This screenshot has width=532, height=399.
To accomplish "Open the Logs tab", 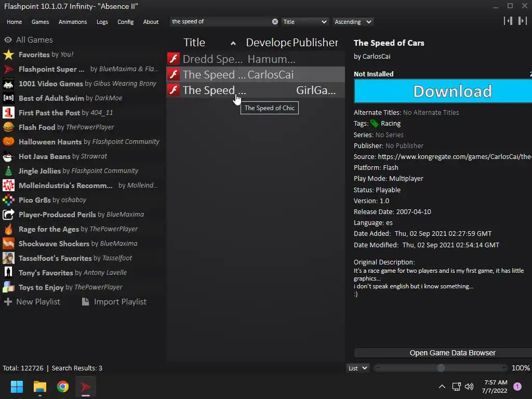I will coord(102,22).
